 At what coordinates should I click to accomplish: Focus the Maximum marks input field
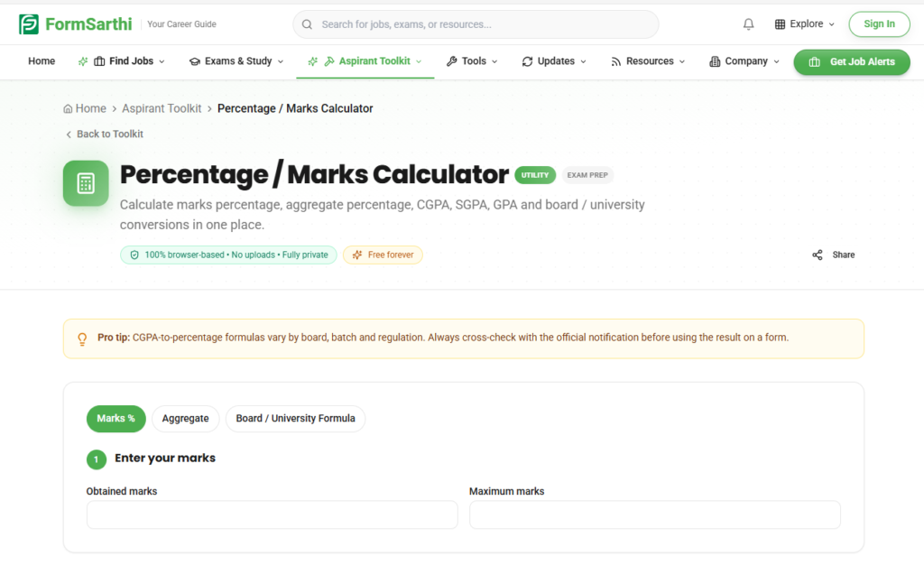click(x=655, y=515)
